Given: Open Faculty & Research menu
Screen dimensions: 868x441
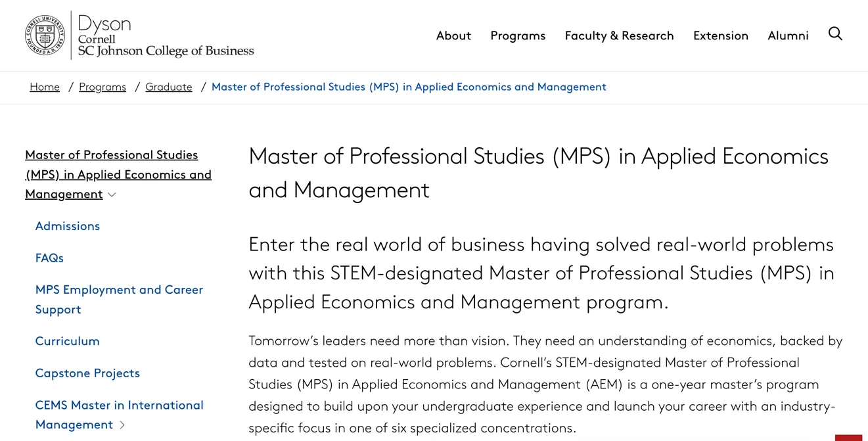Looking at the screenshot, I should pos(619,35).
